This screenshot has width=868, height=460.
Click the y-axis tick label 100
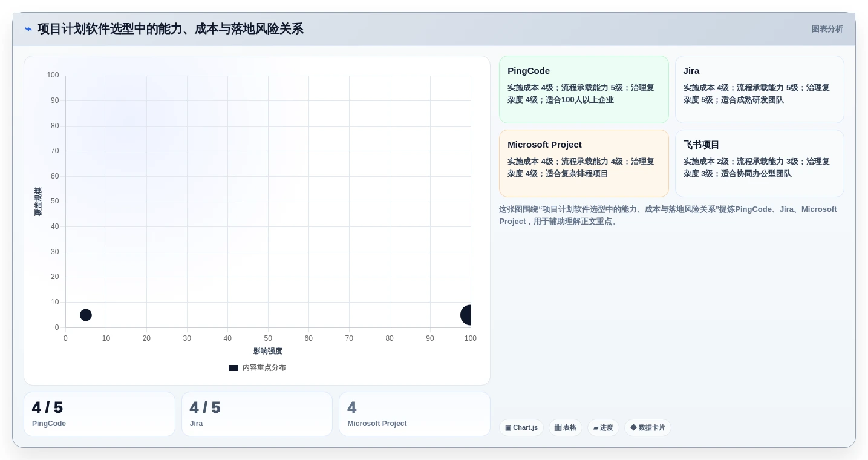(53, 76)
